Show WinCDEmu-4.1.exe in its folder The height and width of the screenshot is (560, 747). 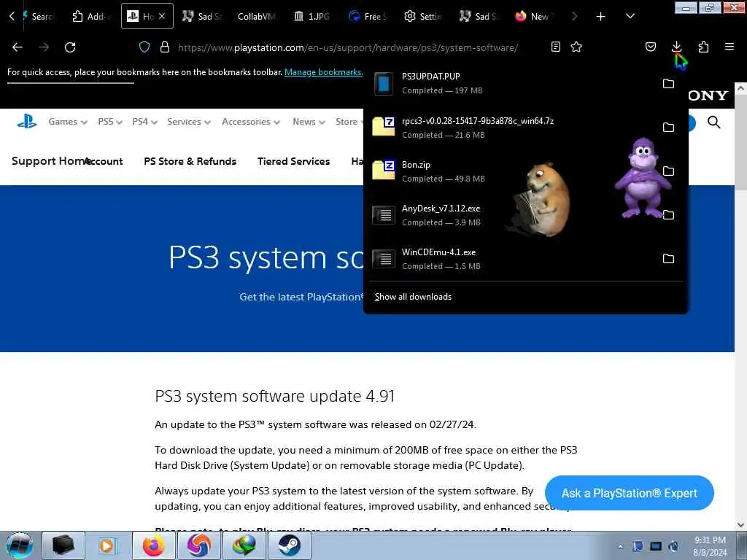coord(668,259)
